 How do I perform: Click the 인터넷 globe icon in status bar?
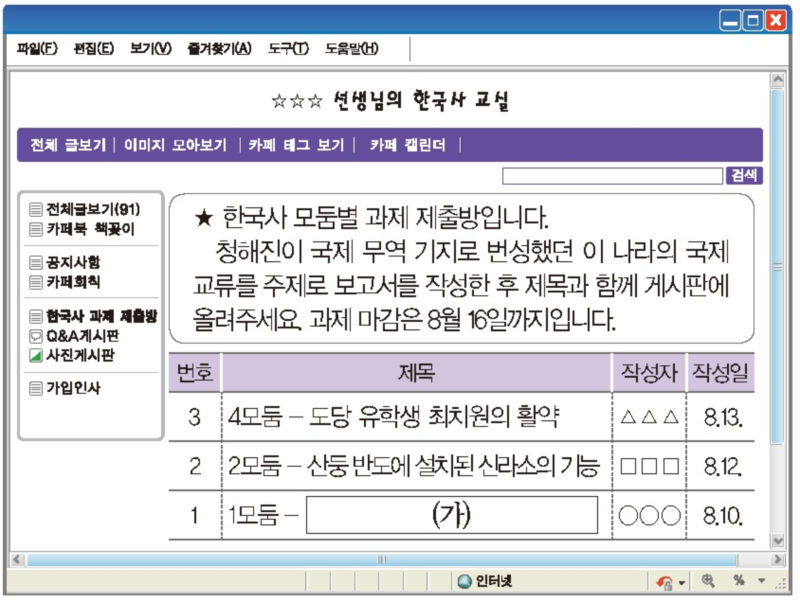(x=464, y=582)
